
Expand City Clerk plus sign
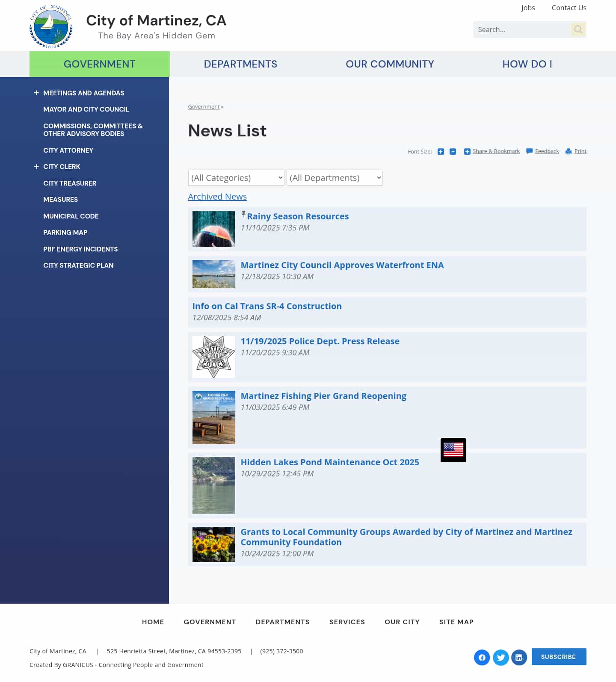[x=36, y=166]
